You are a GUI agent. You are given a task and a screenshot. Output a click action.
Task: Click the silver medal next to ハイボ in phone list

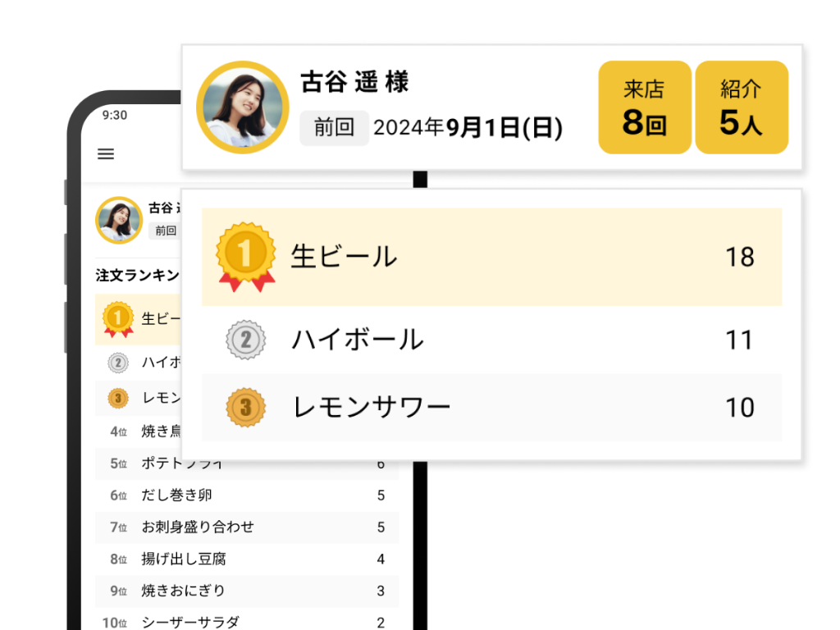click(x=117, y=362)
